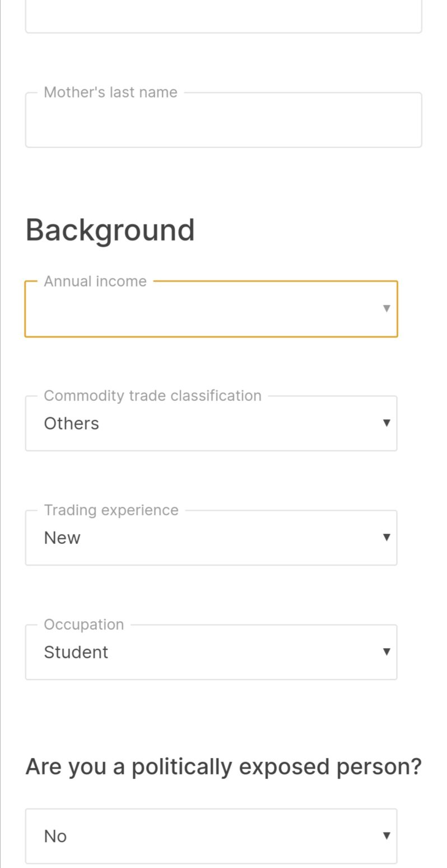Click the selected "No" answer text

(55, 837)
